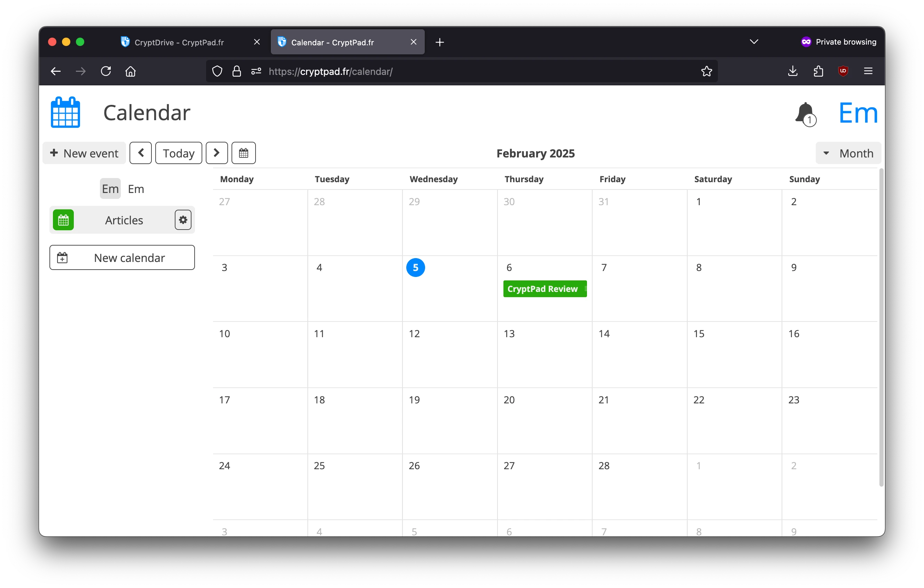Screen dimensions: 924x588
Task: Navigate to next month with right chevron
Action: (217, 153)
